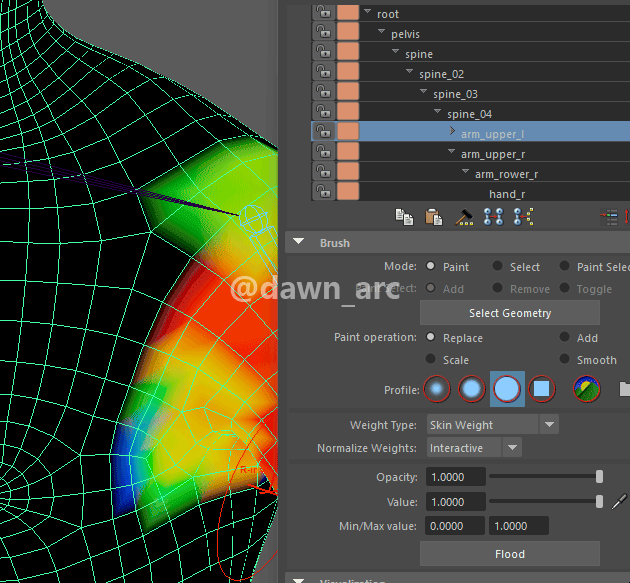Click the weight hammer icon

pos(464,216)
